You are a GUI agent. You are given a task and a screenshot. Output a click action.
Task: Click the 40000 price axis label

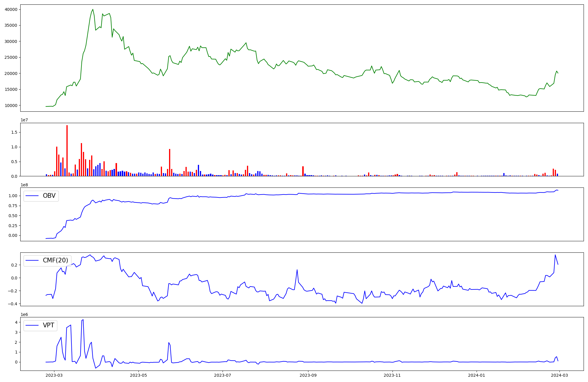coord(11,9)
